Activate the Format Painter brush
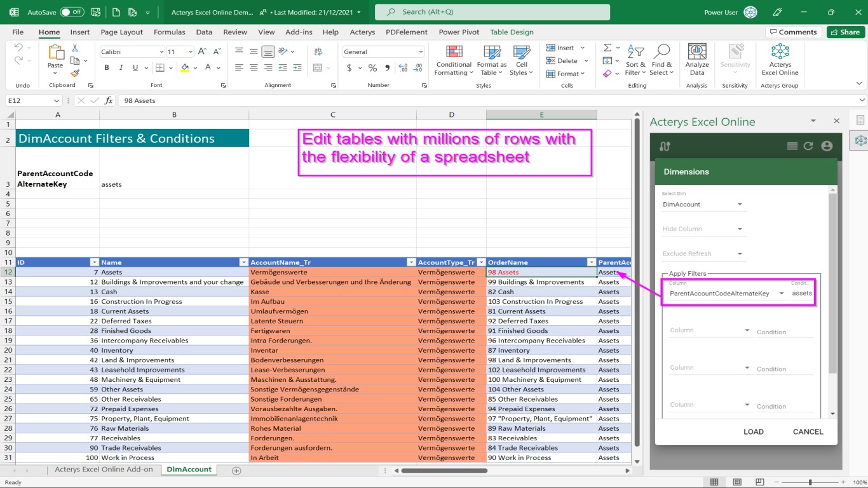Screen dimensions: 868x488 [x=75, y=73]
